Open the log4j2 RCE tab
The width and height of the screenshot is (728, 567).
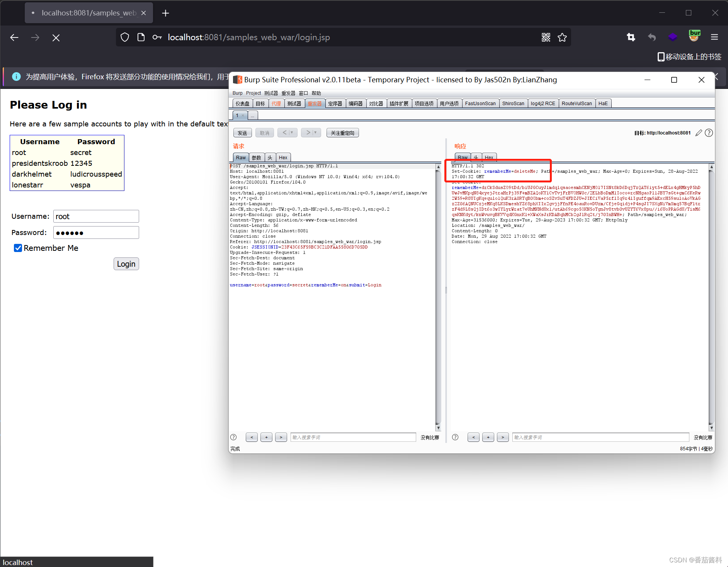pyautogui.click(x=543, y=104)
